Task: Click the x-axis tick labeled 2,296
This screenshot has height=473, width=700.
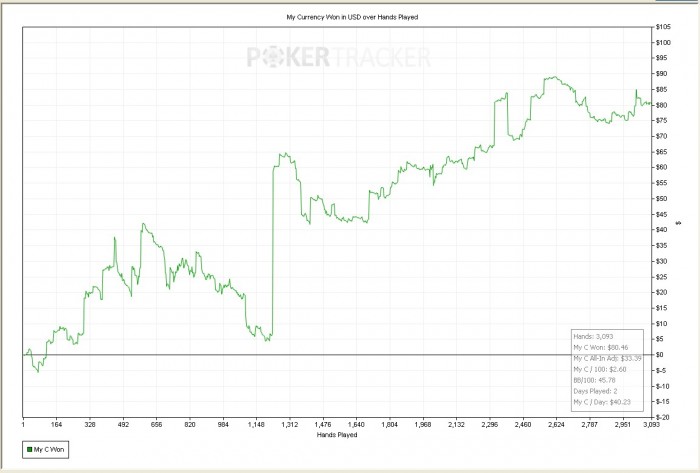Action: [490, 424]
